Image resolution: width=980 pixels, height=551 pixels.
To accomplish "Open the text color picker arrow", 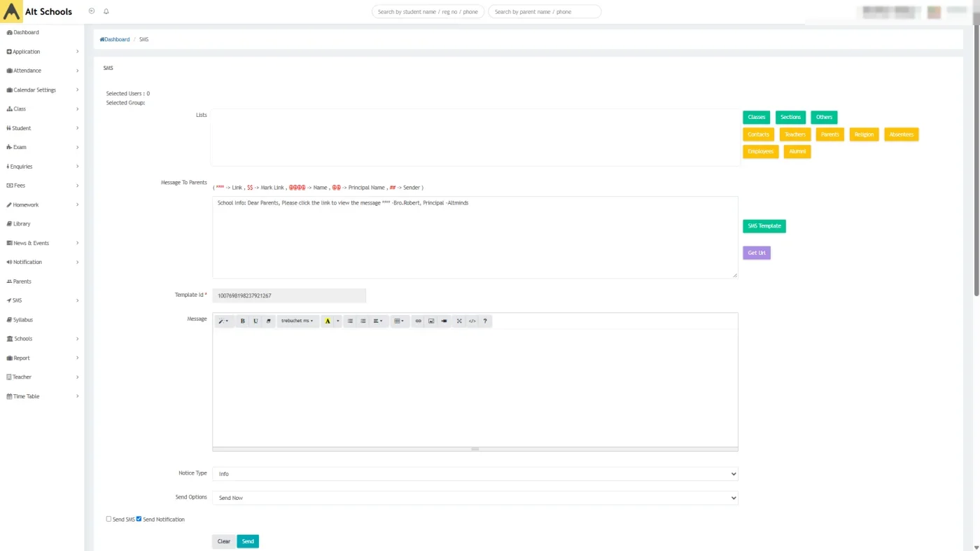I will click(337, 321).
